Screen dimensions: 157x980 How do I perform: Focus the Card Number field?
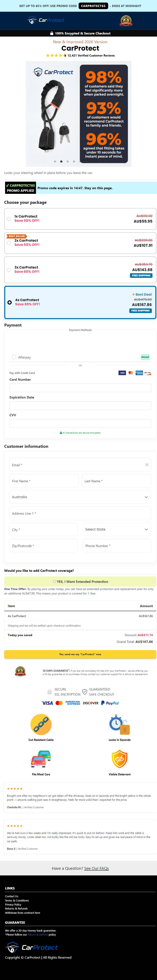pos(80,388)
